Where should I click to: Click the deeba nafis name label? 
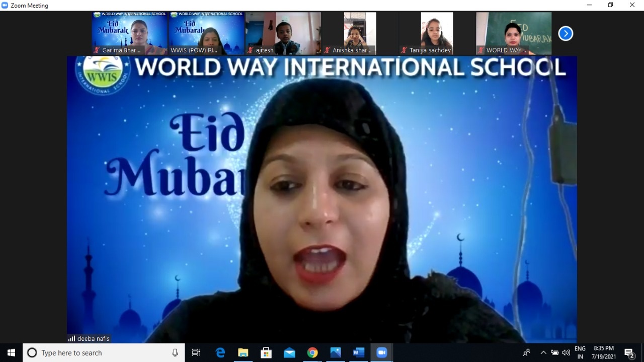point(93,339)
